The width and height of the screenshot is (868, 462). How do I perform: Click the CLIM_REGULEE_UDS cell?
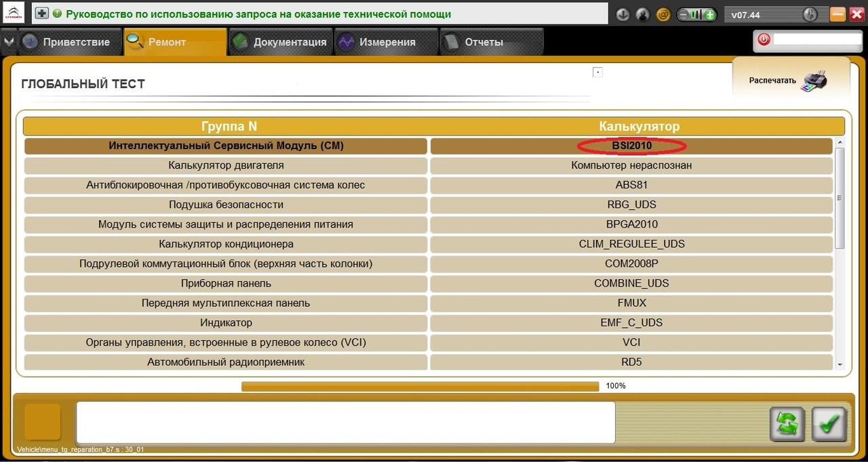(631, 244)
